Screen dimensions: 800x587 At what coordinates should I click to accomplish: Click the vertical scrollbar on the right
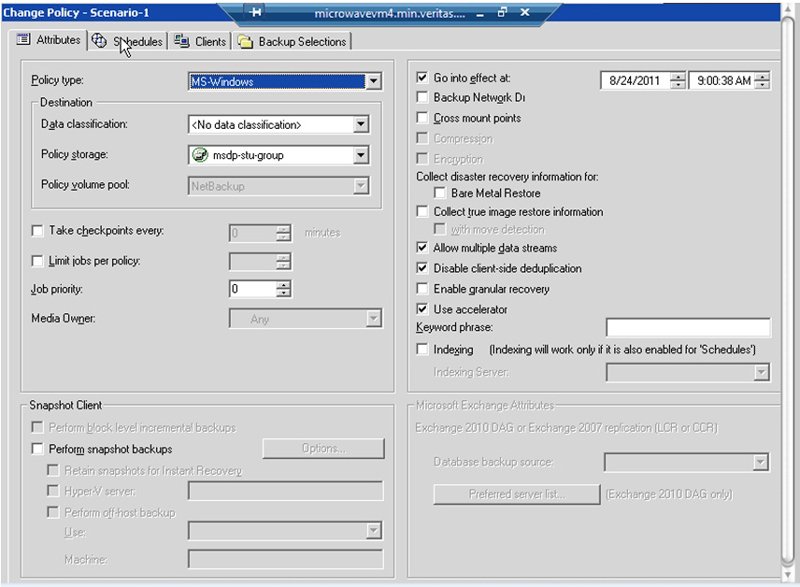788,291
